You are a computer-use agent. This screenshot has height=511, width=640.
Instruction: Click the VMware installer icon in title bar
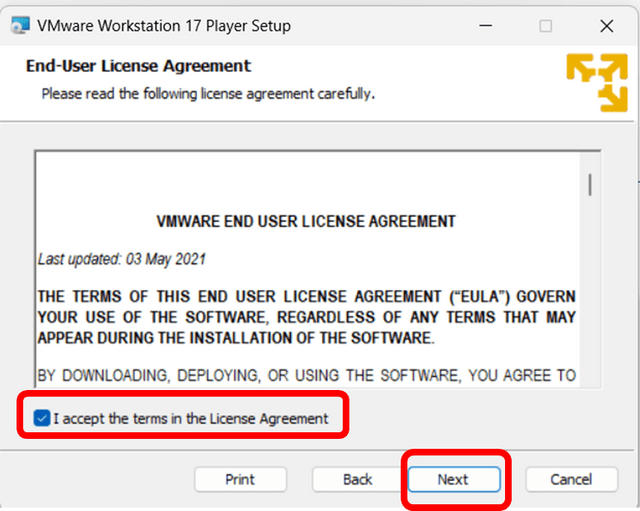(19, 26)
